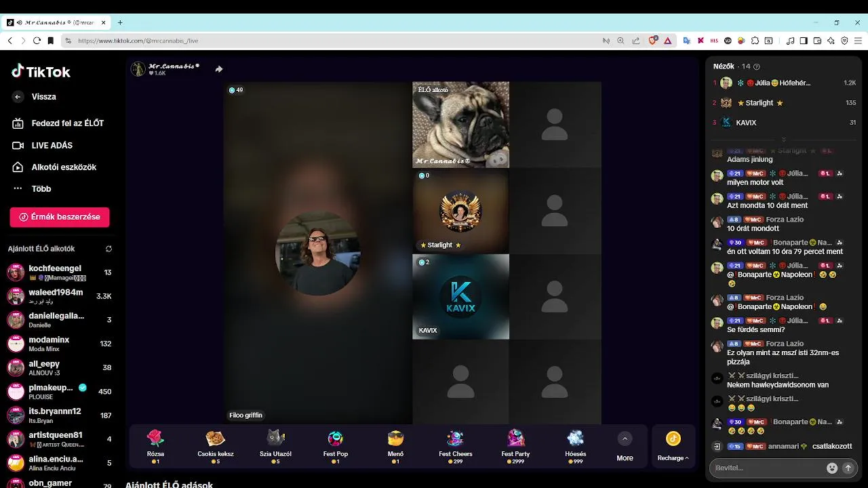Open the Több sidebar menu
Viewport: 868px width, 488px height.
pyautogui.click(x=31, y=188)
